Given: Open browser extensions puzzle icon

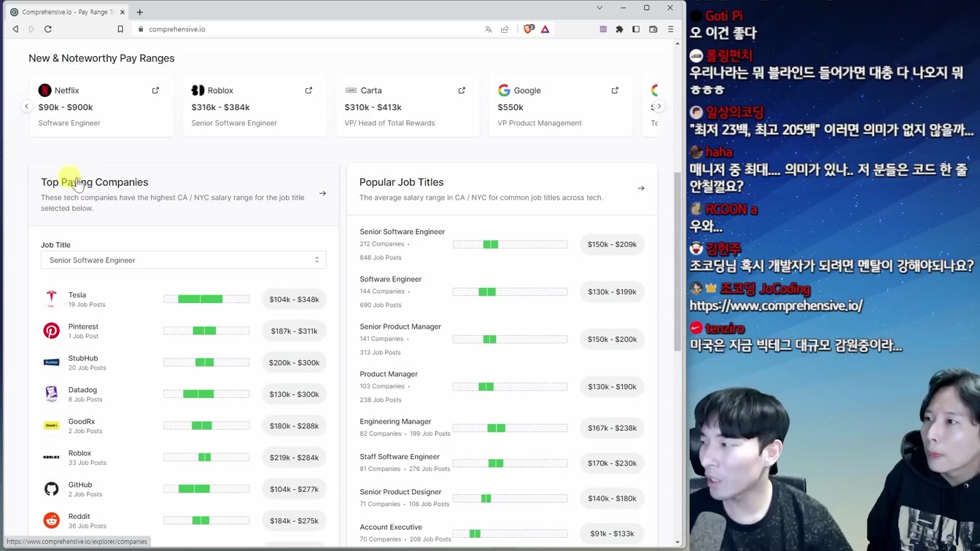Looking at the screenshot, I should 620,29.
